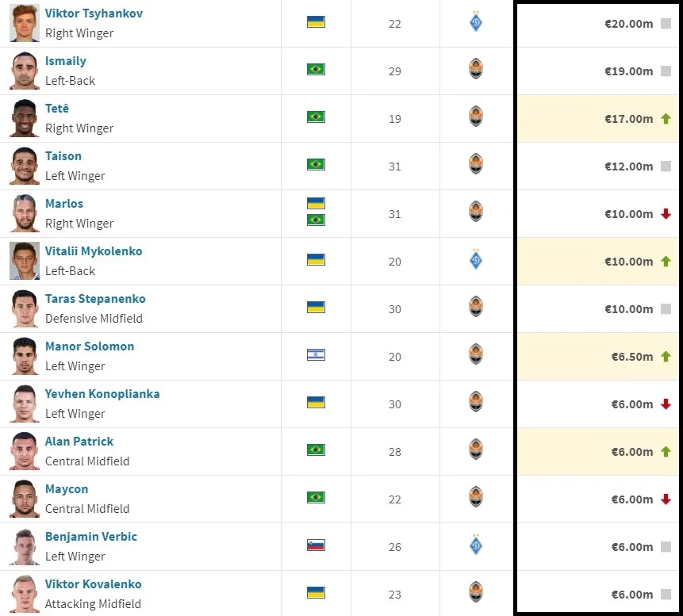Viewport: 683px width, 616px height.
Task: Click Vitalii Mykolenko's Dynamo Kyiv crest
Action: pyautogui.click(x=476, y=260)
